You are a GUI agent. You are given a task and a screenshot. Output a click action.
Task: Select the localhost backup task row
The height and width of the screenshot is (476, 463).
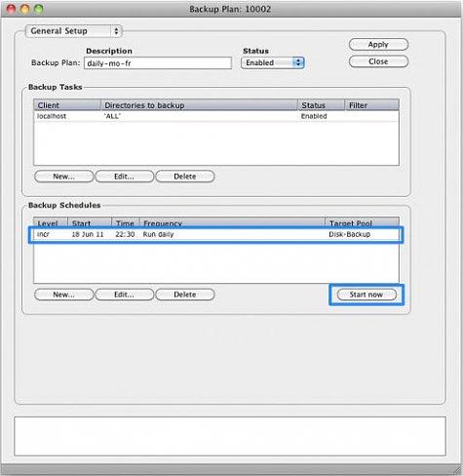tap(216, 116)
